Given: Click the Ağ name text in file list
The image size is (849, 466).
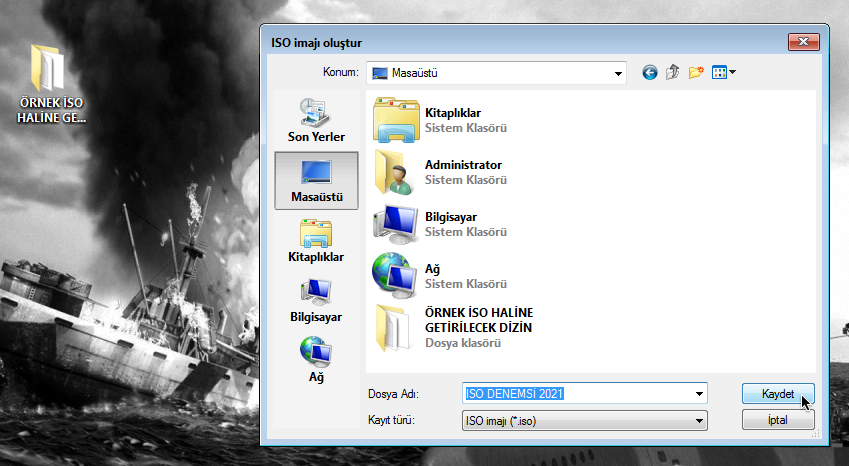Looking at the screenshot, I should pyautogui.click(x=432, y=269).
